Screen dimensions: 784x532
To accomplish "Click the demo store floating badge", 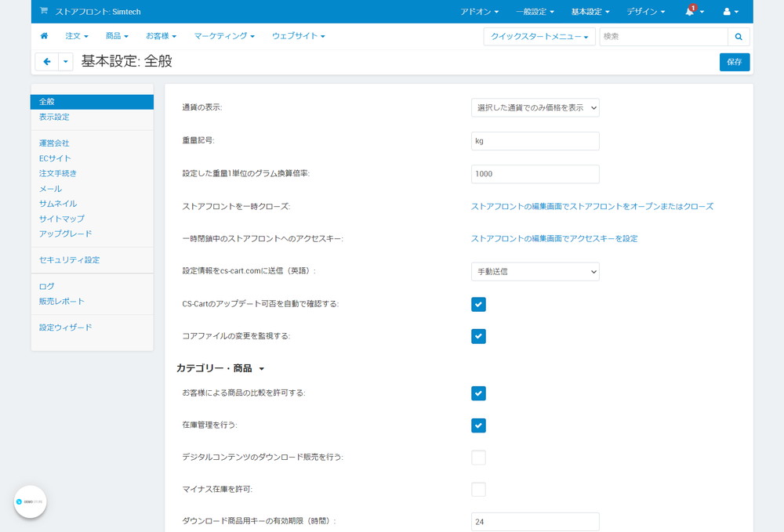I will pyautogui.click(x=30, y=501).
